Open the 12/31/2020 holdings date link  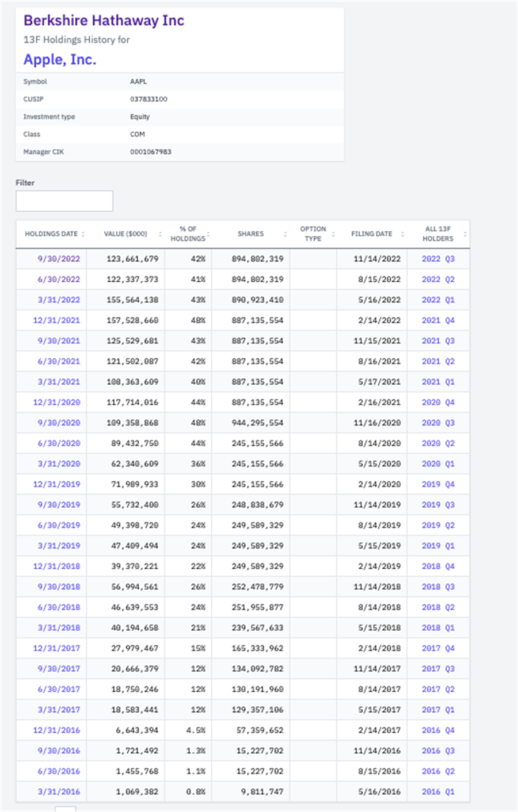coord(56,403)
